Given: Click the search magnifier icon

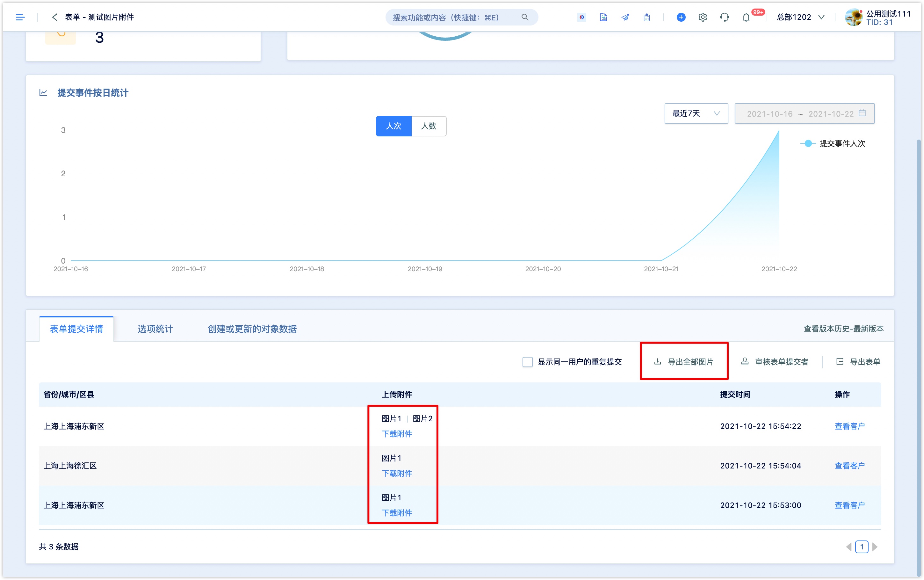Looking at the screenshot, I should click(x=524, y=17).
